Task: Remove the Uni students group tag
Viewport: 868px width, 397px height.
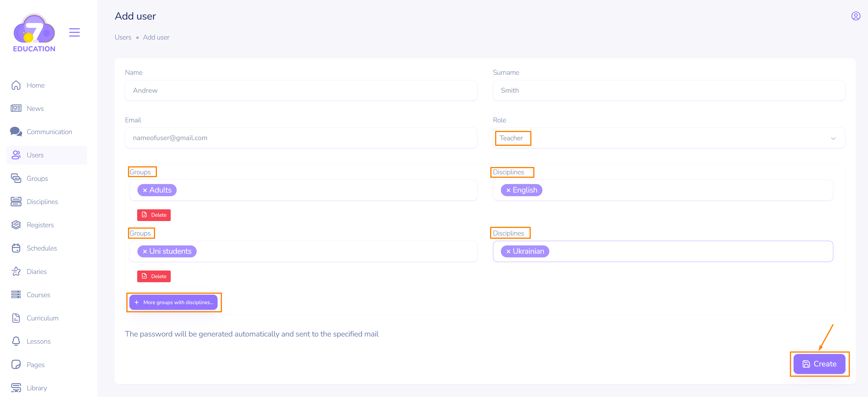Action: (145, 252)
